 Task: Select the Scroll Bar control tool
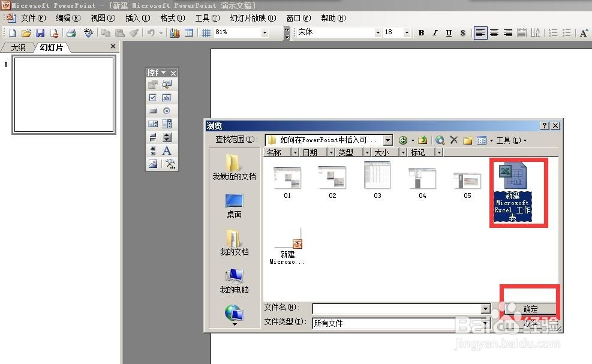pyautogui.click(x=152, y=151)
